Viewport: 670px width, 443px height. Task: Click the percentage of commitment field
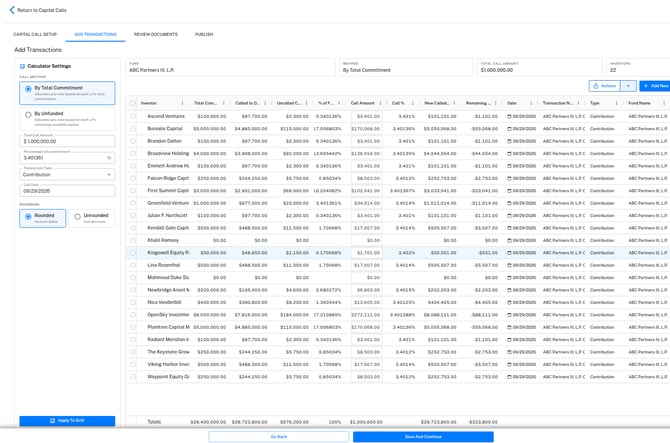click(67, 158)
